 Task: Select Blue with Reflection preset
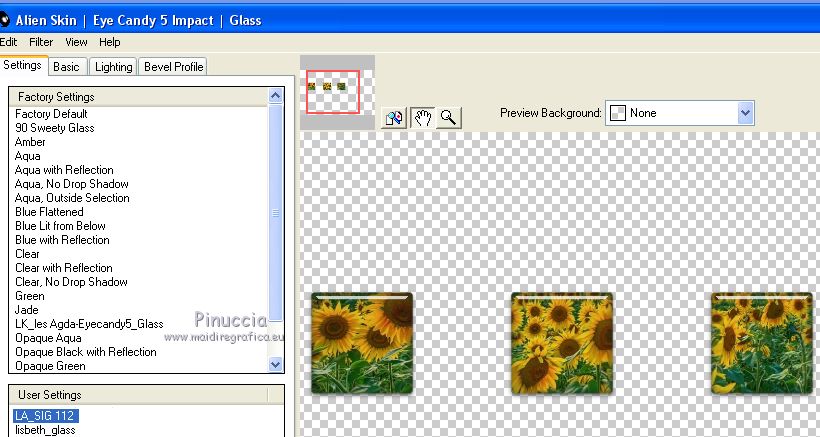coord(62,240)
